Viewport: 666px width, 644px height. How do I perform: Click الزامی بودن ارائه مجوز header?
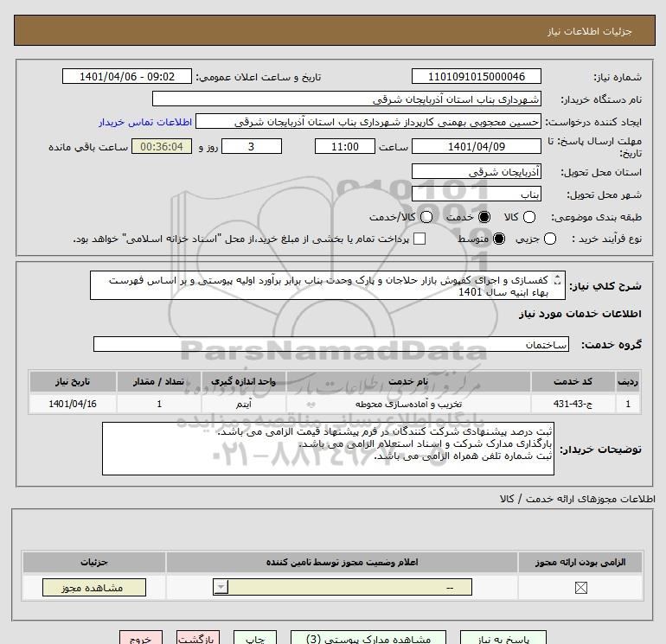[580, 562]
